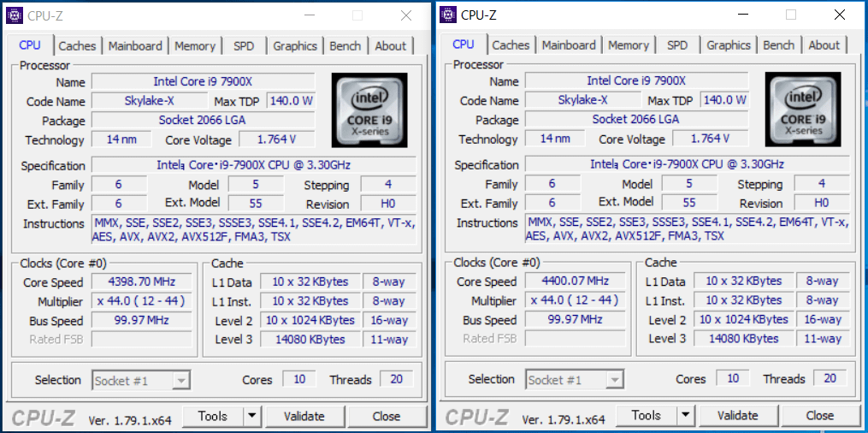Show the About tab in left window

pyautogui.click(x=391, y=46)
